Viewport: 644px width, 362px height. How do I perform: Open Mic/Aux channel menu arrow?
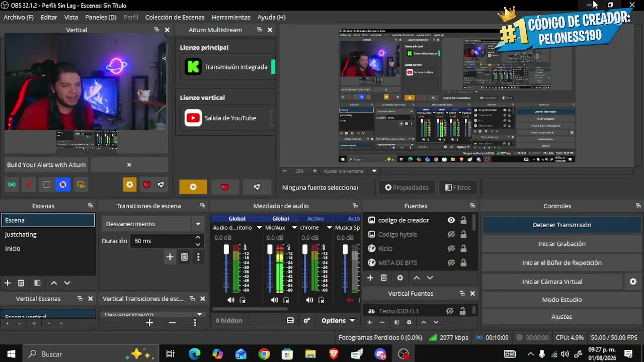pyautogui.click(x=294, y=228)
